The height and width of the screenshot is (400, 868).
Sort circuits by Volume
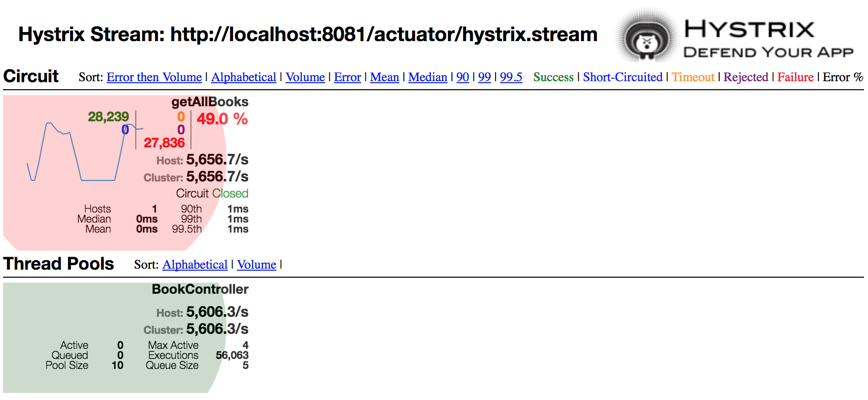point(305,77)
